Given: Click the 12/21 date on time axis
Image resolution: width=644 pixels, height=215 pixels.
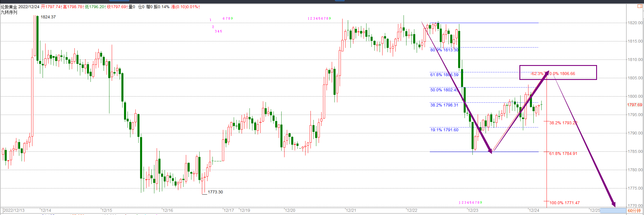Looking at the screenshot, I should pyautogui.click(x=351, y=210).
